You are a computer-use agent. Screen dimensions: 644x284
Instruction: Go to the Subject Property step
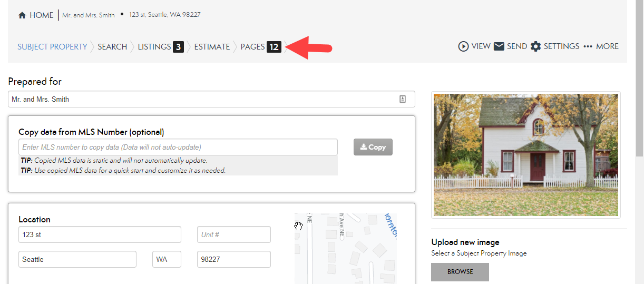click(x=52, y=47)
